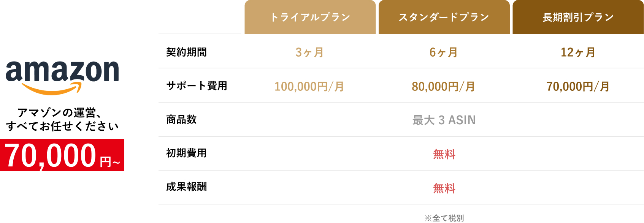Click the 3ヶ月 contract period cell
644x223 pixels.
click(309, 52)
